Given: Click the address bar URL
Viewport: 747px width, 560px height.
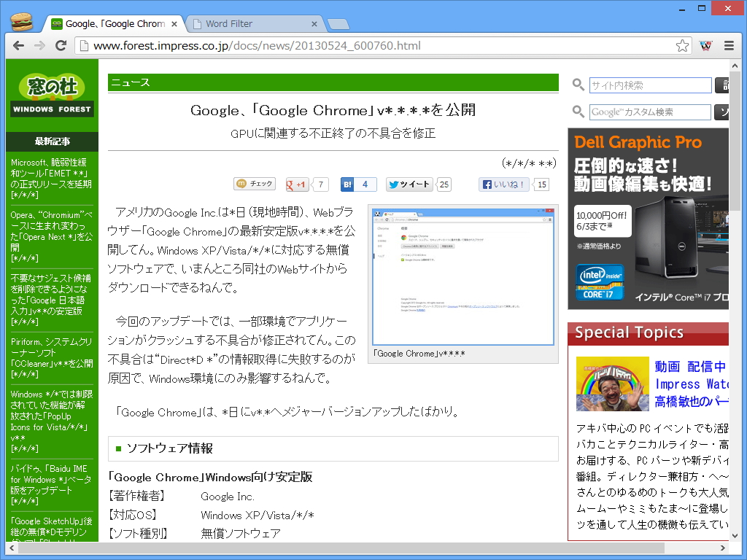Looking at the screenshot, I should (x=258, y=46).
